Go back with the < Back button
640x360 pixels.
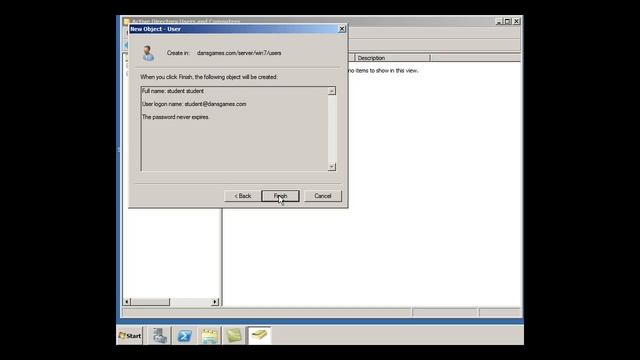tap(242, 196)
